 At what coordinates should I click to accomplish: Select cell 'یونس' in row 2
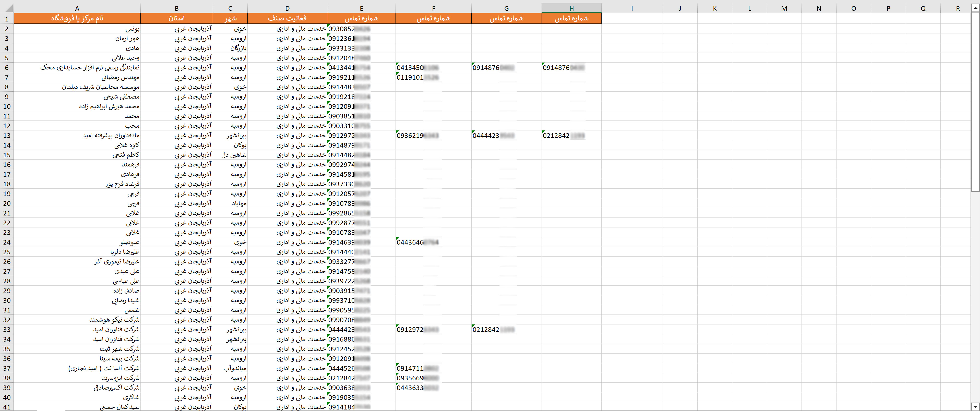[x=77, y=29]
